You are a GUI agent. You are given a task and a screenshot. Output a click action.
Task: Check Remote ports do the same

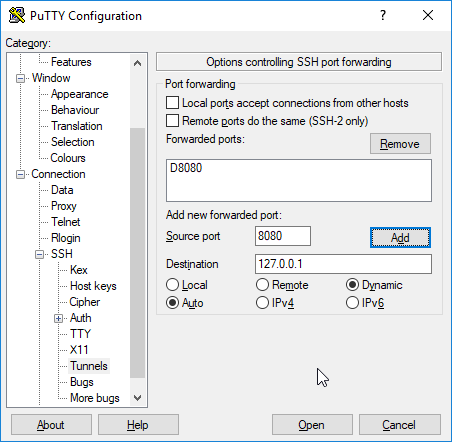tap(172, 121)
